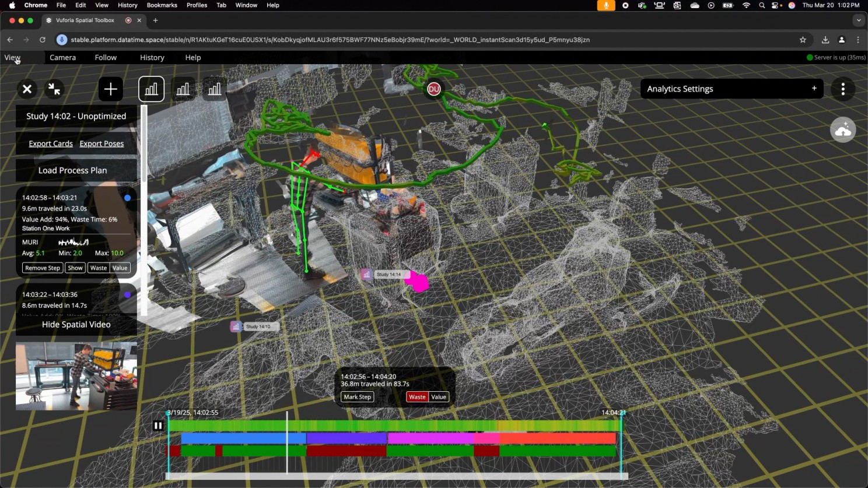Click the cloud upload round button
Viewport: 868px width, 488px height.
[x=842, y=130]
